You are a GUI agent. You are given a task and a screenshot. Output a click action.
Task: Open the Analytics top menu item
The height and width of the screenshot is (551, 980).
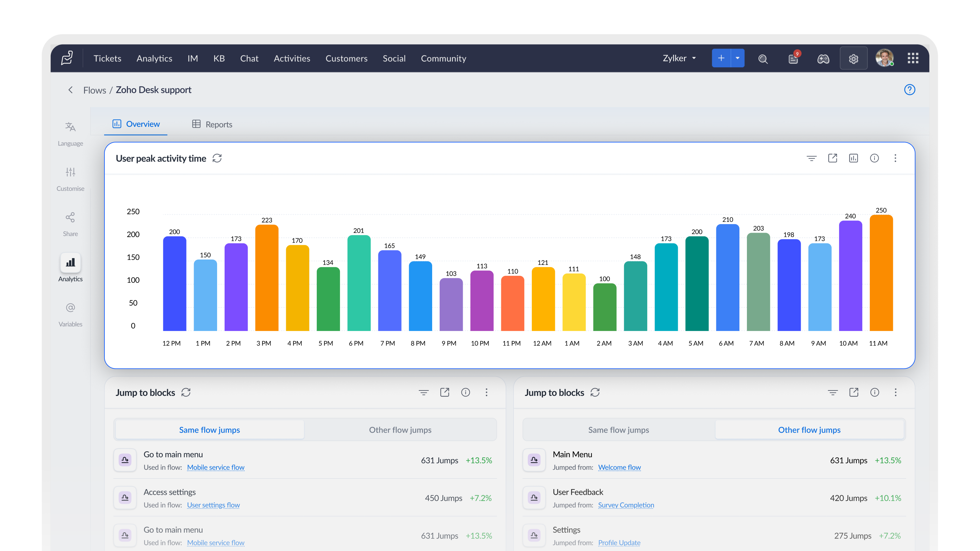(154, 58)
